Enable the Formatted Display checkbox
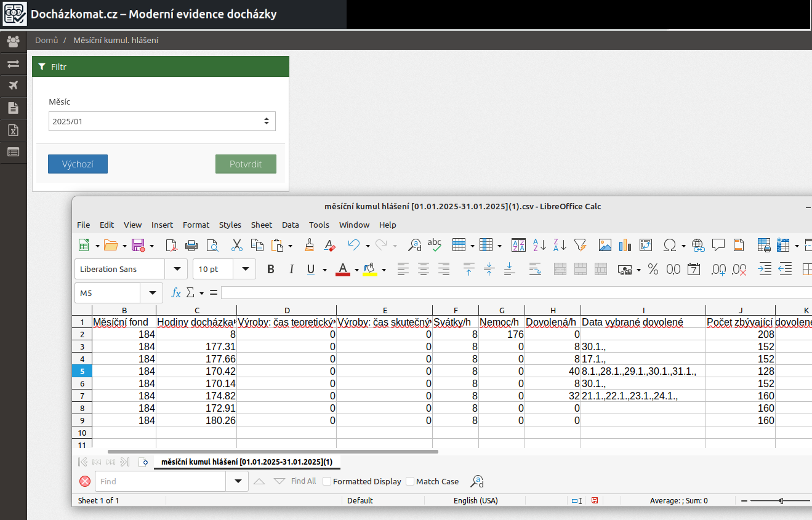812x520 pixels. click(327, 481)
